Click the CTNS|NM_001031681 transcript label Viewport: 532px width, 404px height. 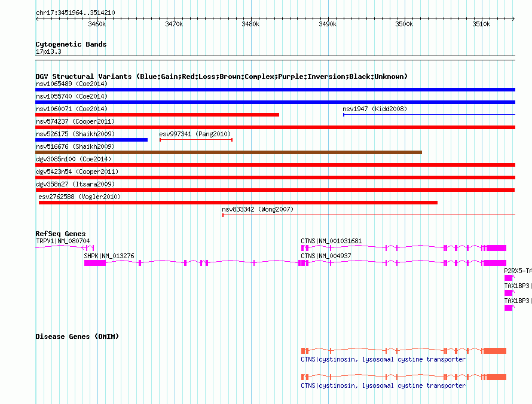tap(331, 241)
